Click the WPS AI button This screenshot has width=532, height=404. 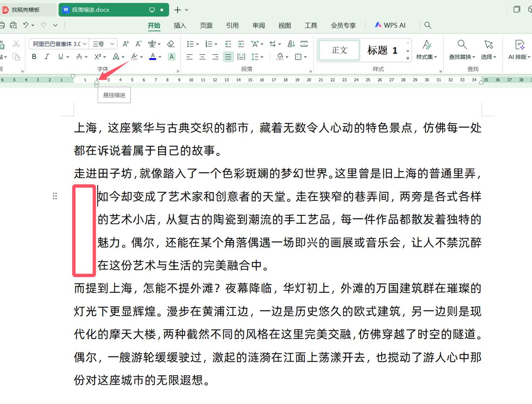390,25
